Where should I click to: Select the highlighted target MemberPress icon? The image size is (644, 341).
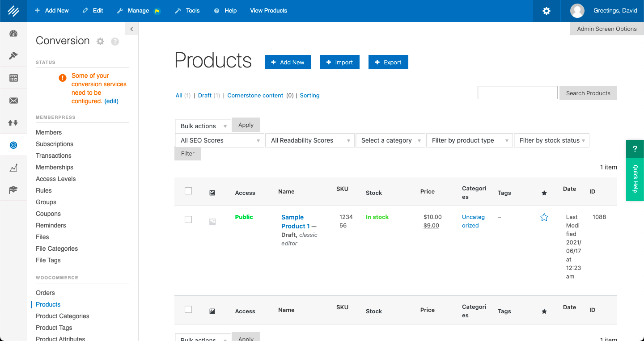pyautogui.click(x=13, y=144)
